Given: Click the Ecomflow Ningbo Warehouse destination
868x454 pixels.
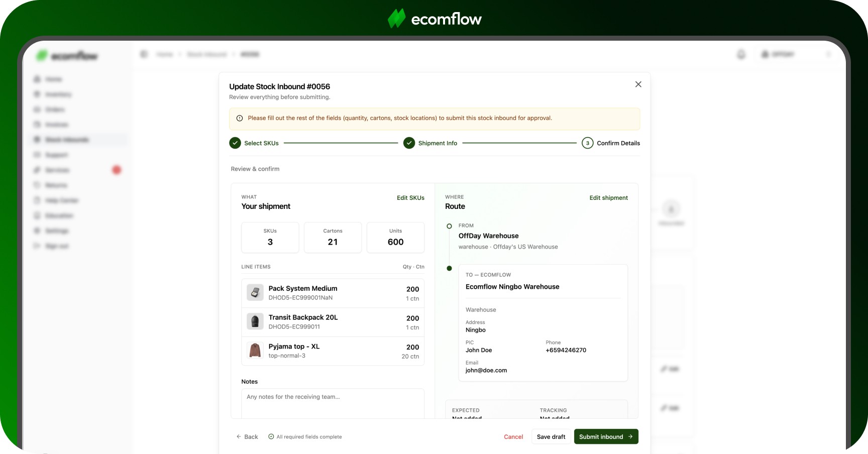Looking at the screenshot, I should tap(512, 287).
